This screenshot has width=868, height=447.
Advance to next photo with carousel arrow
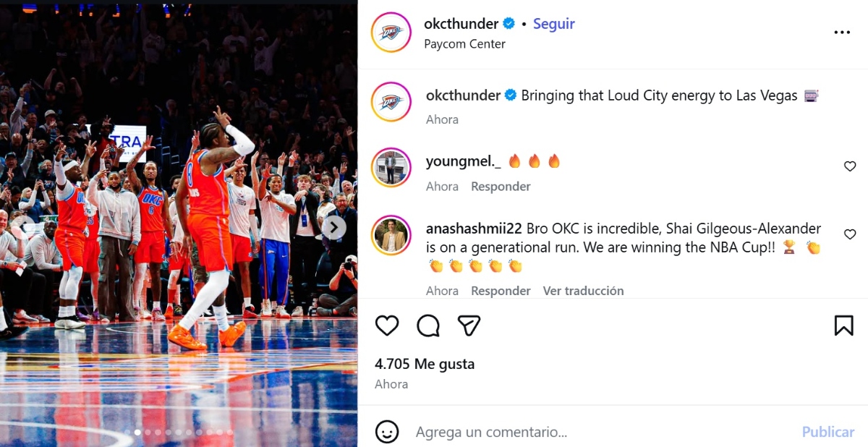pos(333,228)
